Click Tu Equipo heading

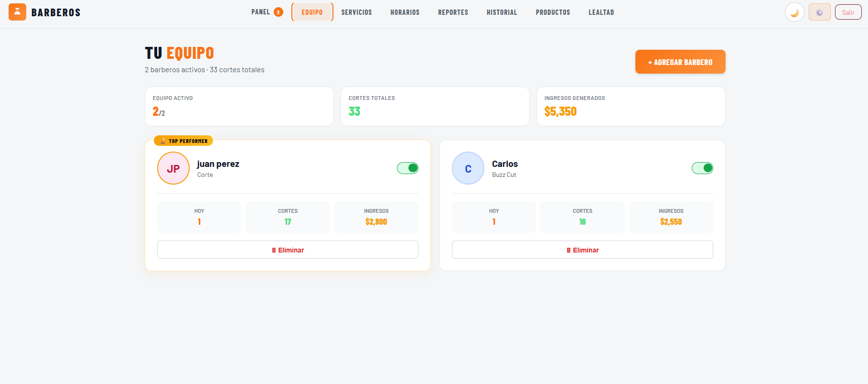coord(180,53)
